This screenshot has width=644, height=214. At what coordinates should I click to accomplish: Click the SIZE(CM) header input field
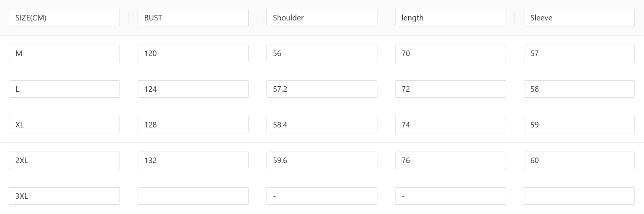pos(64,18)
